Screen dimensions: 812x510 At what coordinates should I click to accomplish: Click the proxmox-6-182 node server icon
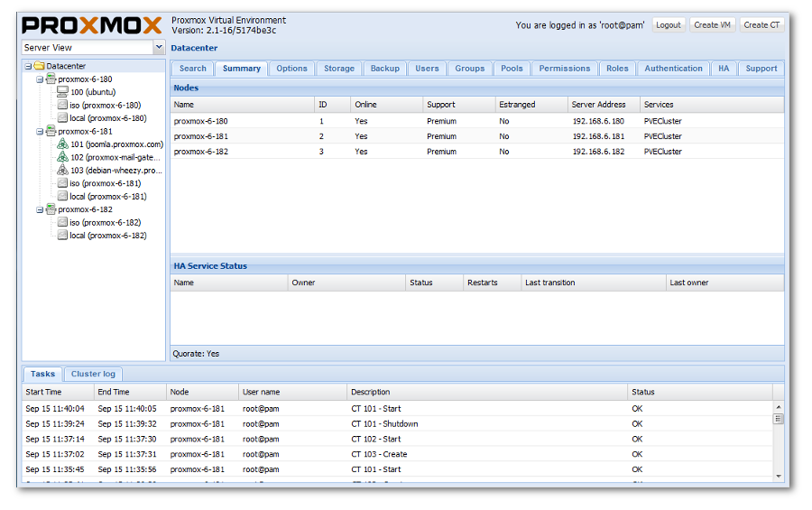[x=51, y=209]
